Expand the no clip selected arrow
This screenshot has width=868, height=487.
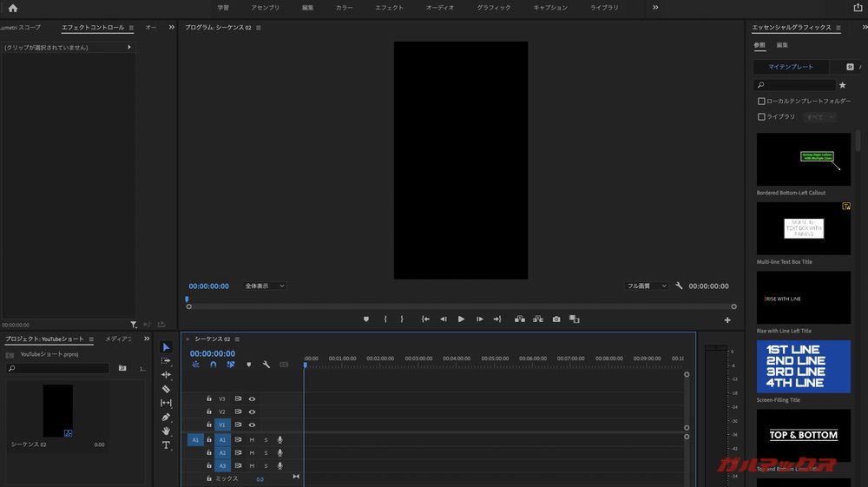(x=129, y=48)
